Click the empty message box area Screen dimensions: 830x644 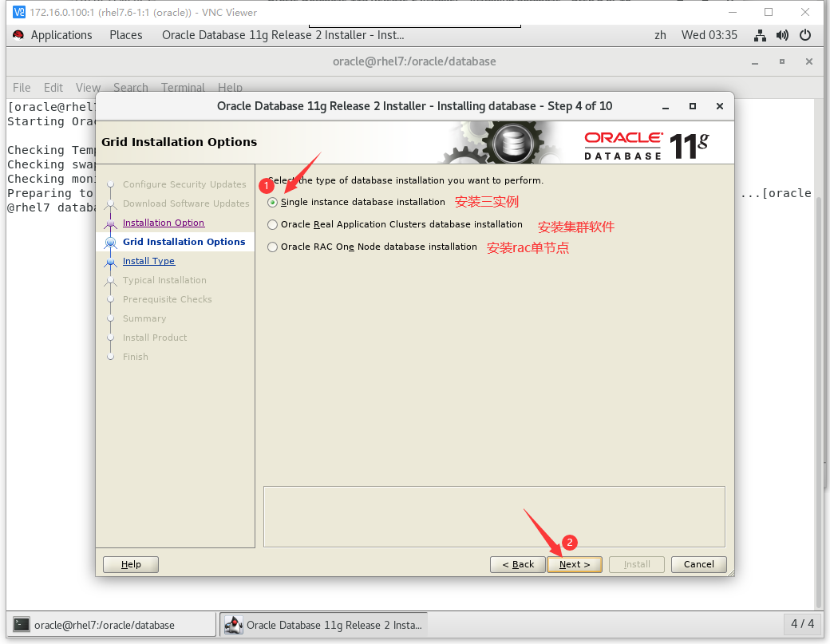494,516
